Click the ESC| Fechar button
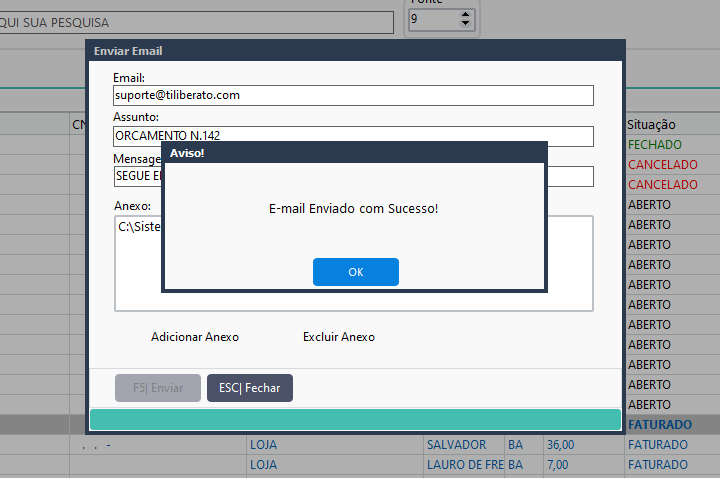This screenshot has width=720, height=478. pyautogui.click(x=250, y=388)
